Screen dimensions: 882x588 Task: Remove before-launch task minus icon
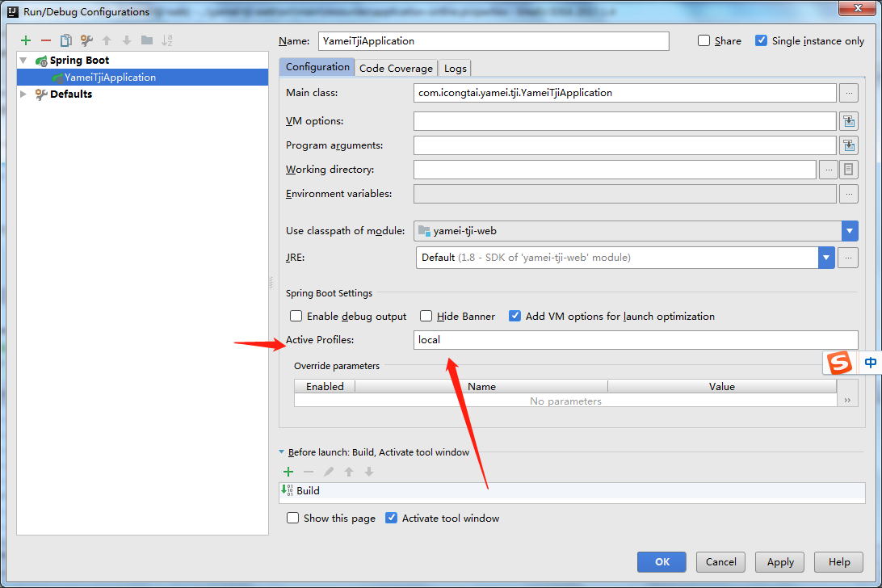coord(309,472)
